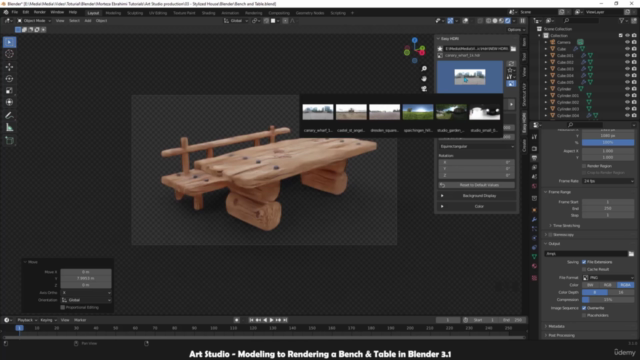Expand the Background Display panel
The image size is (640, 360).
click(477, 196)
